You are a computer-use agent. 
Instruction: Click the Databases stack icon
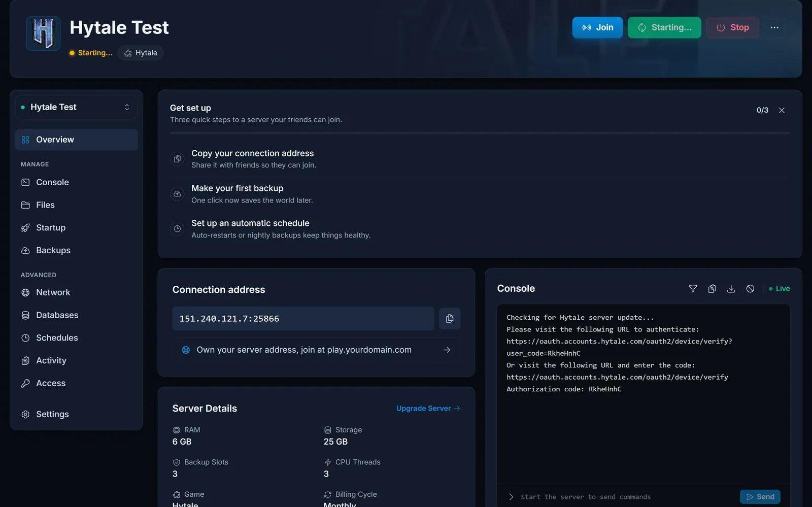click(x=25, y=315)
